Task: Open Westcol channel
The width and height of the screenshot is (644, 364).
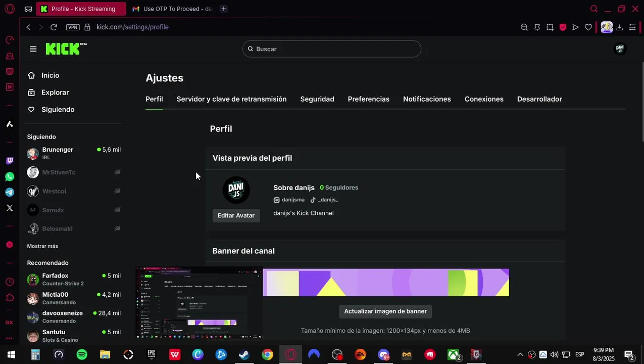Action: (74, 191)
